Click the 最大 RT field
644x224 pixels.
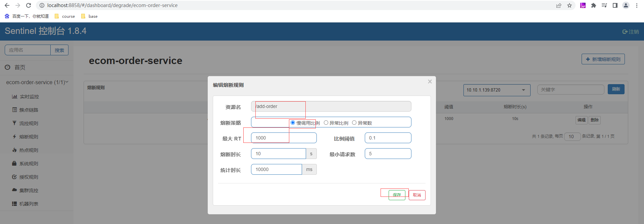point(284,138)
